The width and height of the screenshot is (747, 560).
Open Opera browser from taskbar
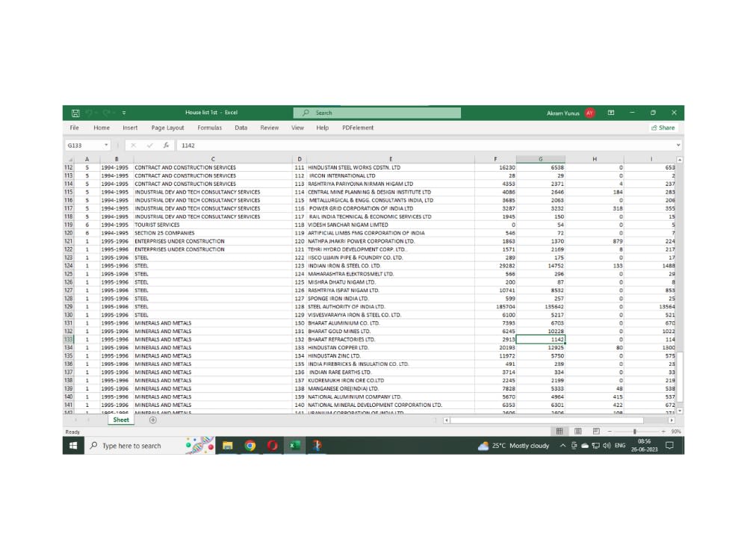click(273, 446)
